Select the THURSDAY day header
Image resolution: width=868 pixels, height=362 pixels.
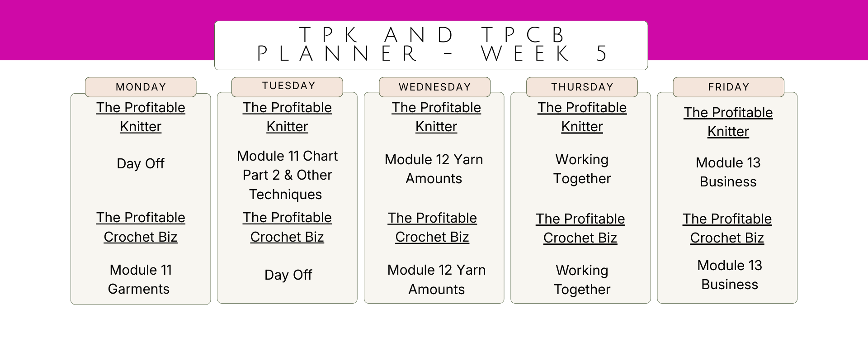[582, 87]
